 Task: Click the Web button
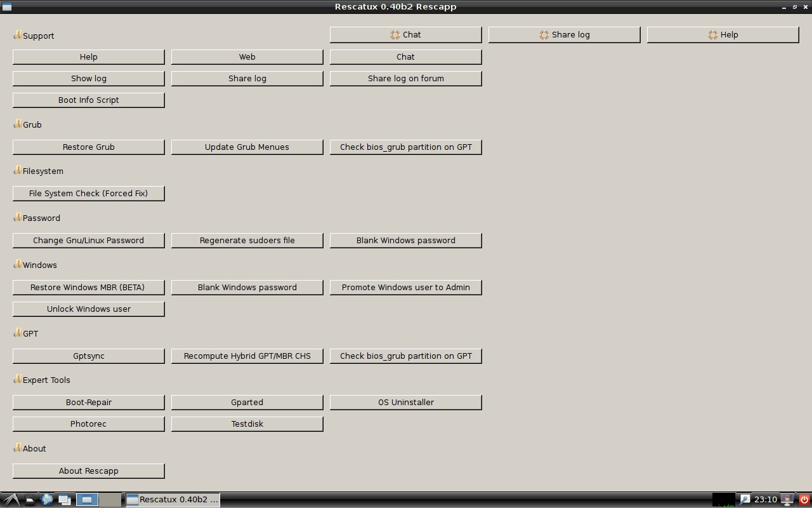247,57
